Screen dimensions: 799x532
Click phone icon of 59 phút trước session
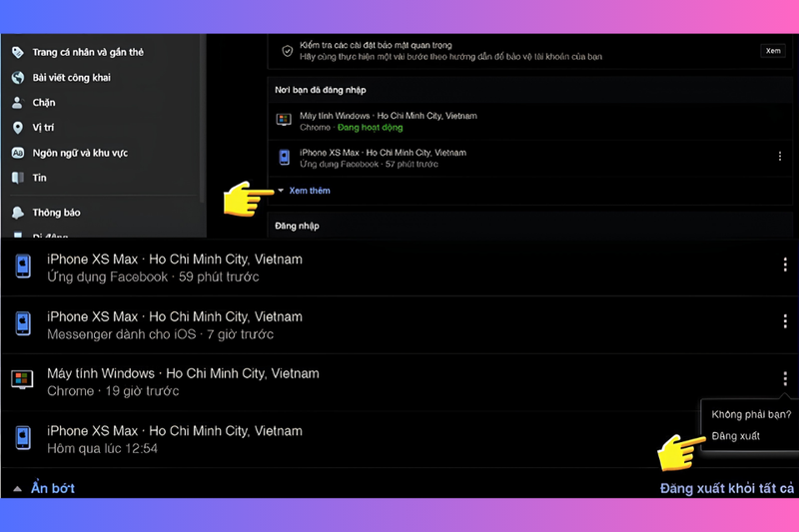point(23,266)
